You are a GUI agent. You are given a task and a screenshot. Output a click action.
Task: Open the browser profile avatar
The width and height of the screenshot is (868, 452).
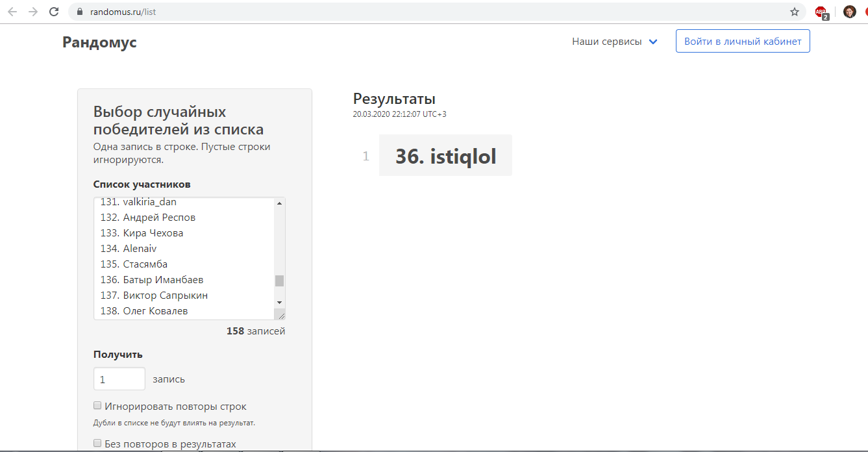coord(849,12)
